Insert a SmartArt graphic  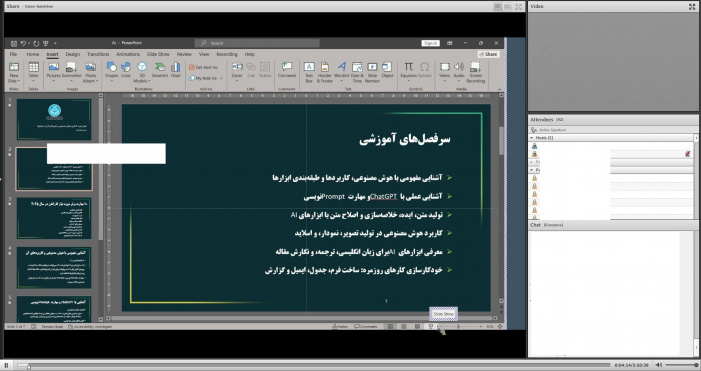[160, 70]
